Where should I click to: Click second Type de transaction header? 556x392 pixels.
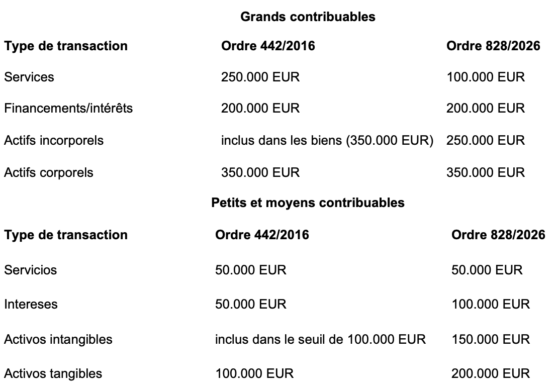[x=66, y=235]
